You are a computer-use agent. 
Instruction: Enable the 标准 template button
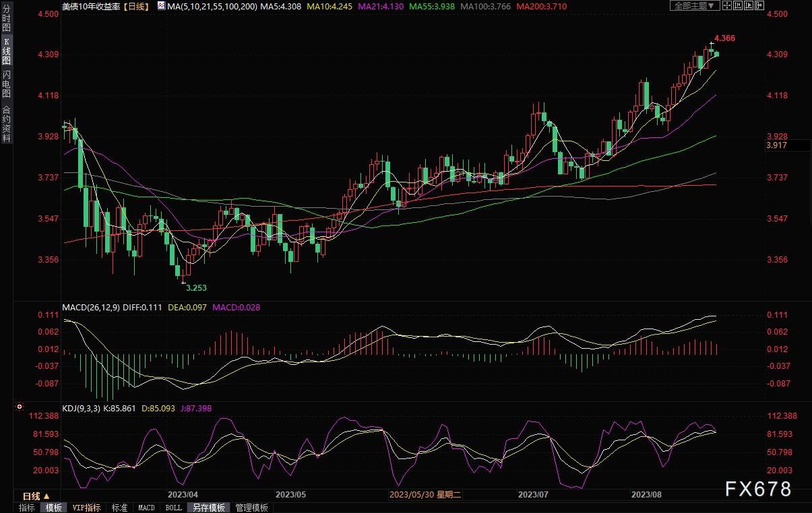pos(119,508)
